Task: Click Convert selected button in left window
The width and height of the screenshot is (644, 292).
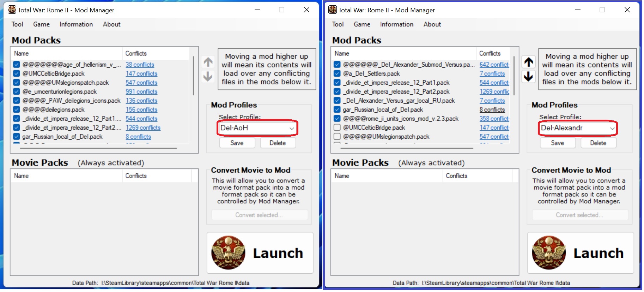Action: click(260, 215)
